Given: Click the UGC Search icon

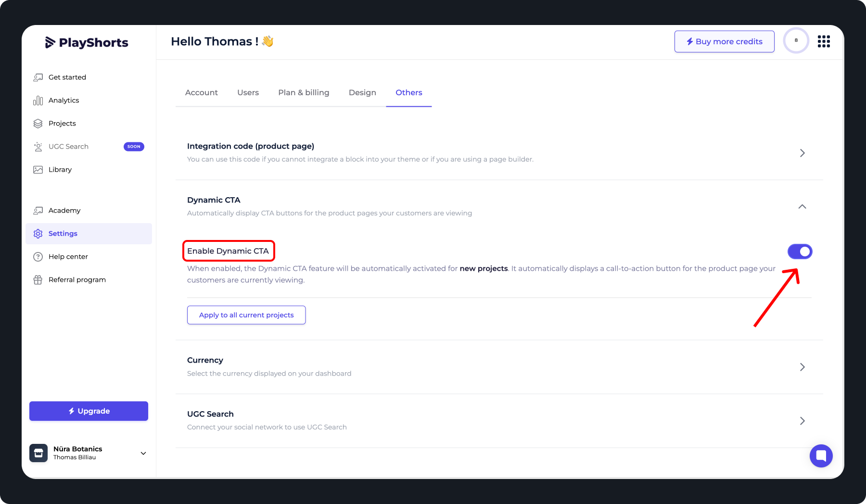Looking at the screenshot, I should 38,147.
